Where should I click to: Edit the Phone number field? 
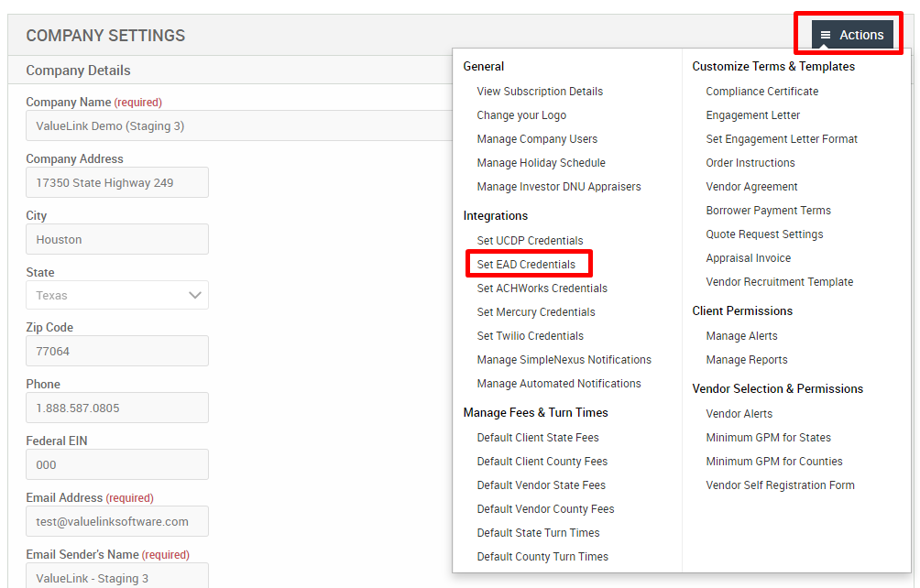(x=116, y=407)
